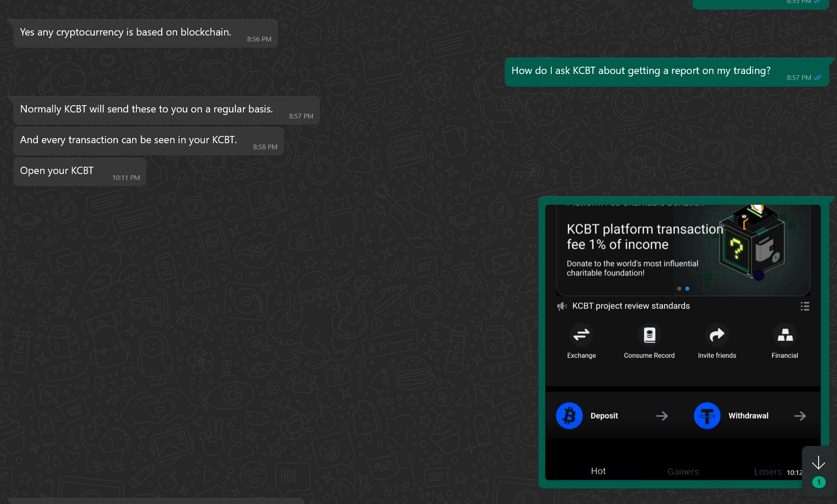Open the Consume Record icon

[649, 335]
